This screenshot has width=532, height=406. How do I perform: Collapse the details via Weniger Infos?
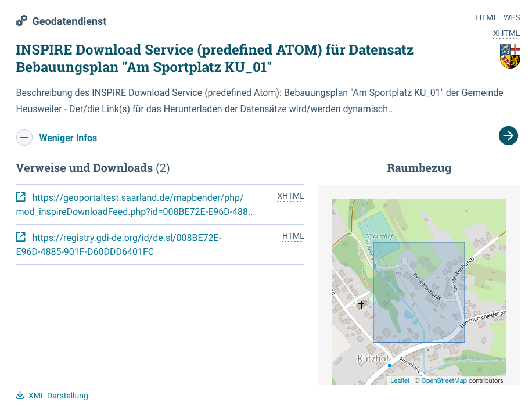(68, 138)
